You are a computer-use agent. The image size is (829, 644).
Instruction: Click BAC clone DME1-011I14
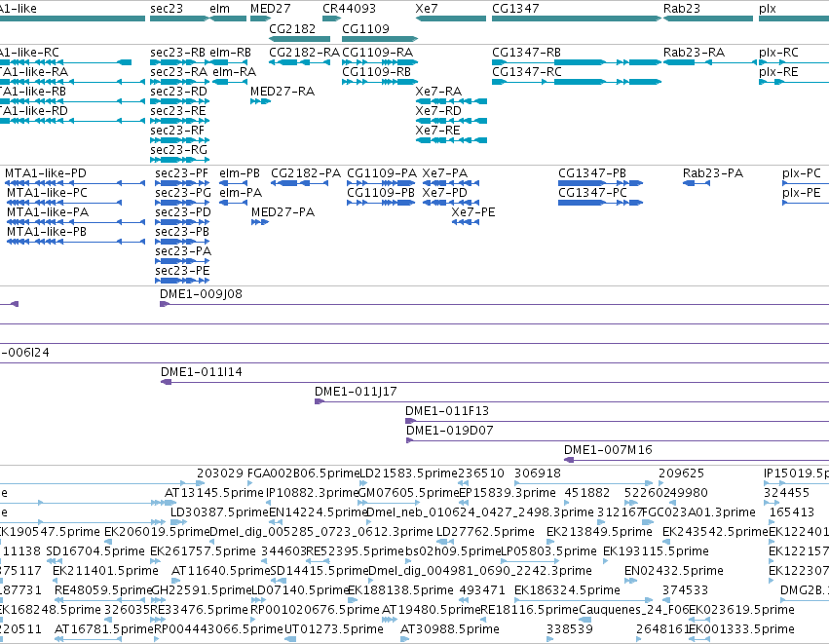202,372
